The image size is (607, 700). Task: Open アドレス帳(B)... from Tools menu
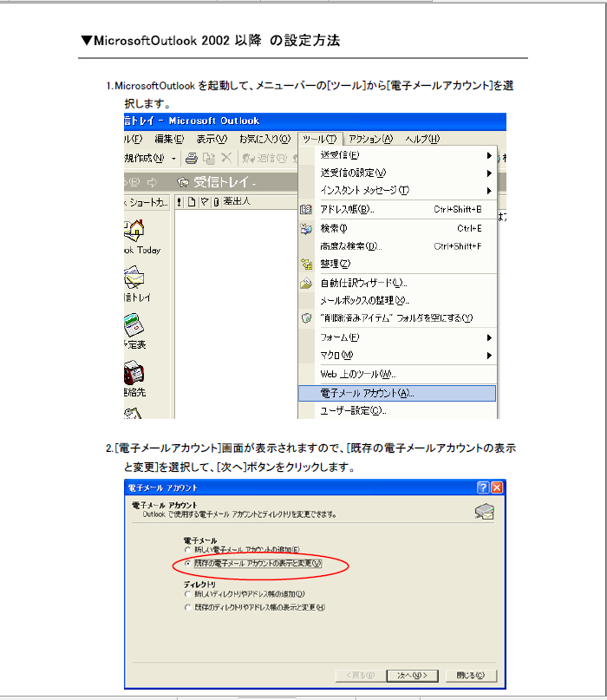[397, 209]
